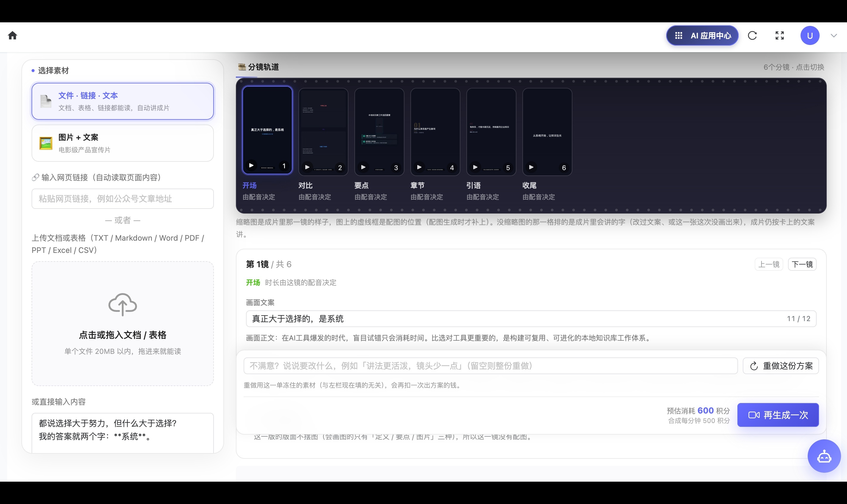Focus the 粘贴网页链接 input field
Screen dimensions: 847x504
pyautogui.click(x=122, y=199)
